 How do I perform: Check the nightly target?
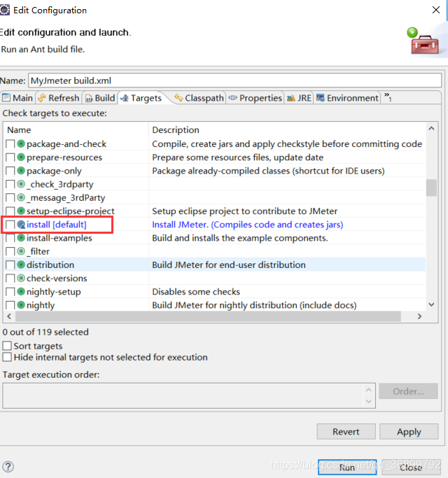[10, 305]
